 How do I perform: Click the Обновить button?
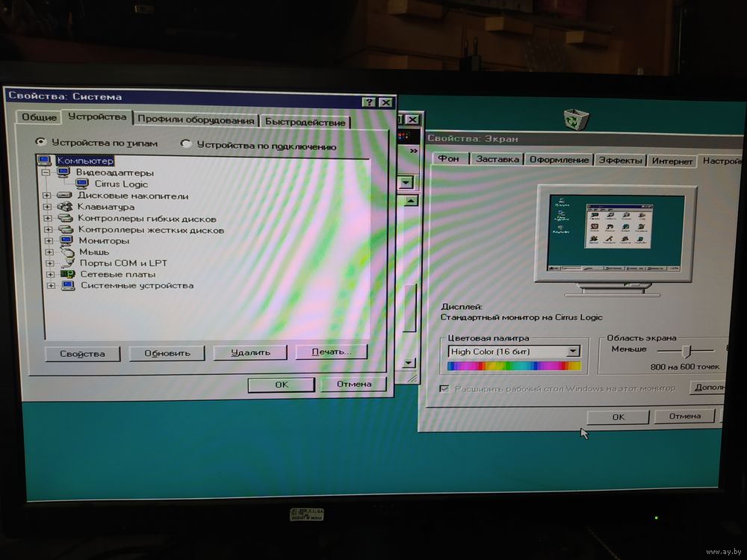[x=167, y=353]
